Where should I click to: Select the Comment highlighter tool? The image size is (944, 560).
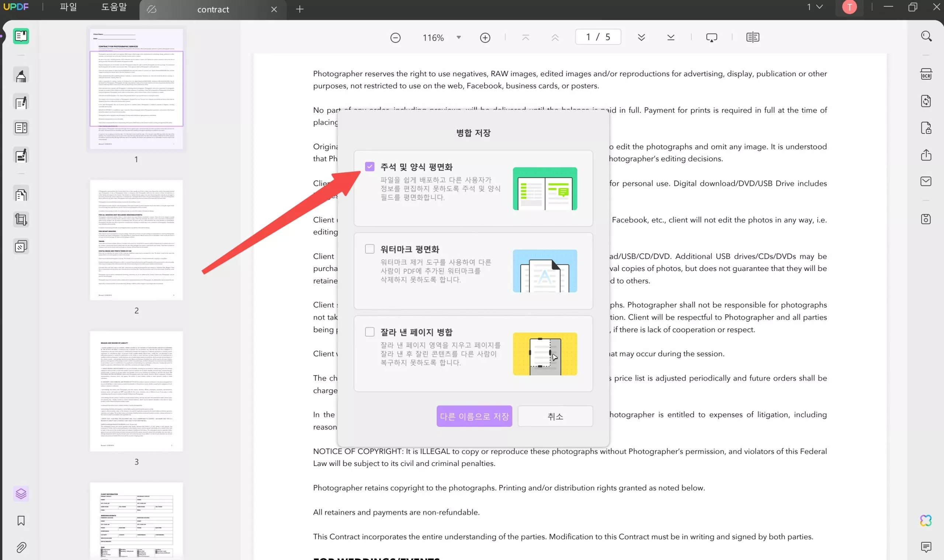(21, 76)
